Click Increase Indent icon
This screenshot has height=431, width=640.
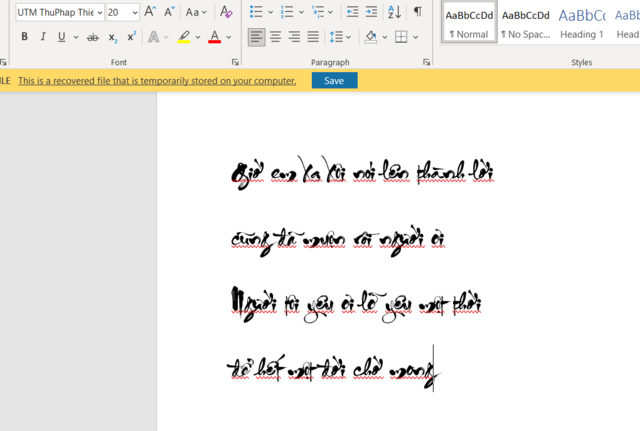(371, 12)
